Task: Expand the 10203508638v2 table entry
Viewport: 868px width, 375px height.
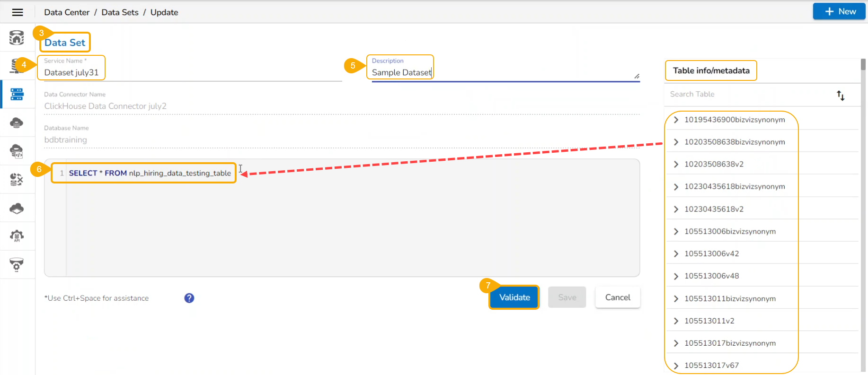Action: (676, 164)
